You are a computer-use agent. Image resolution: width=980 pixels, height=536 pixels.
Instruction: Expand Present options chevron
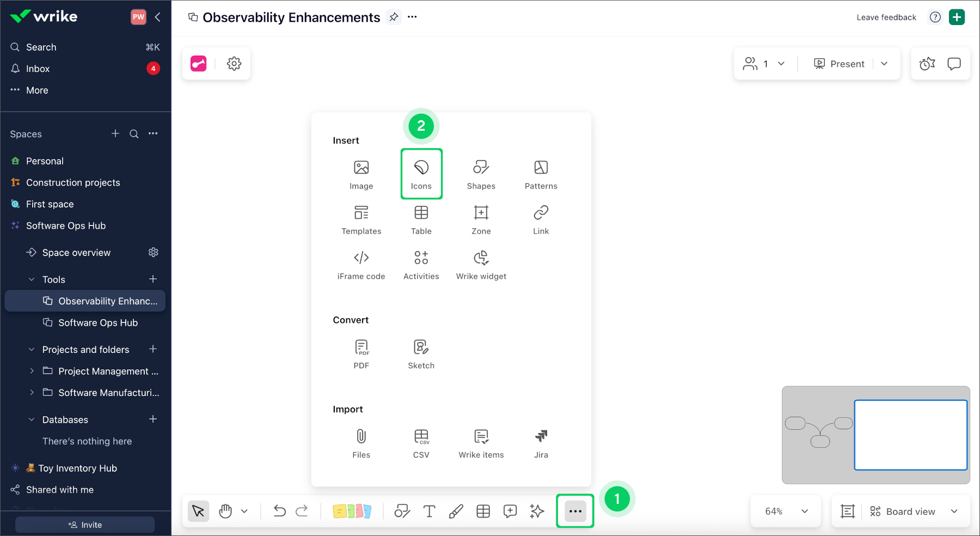[884, 64]
